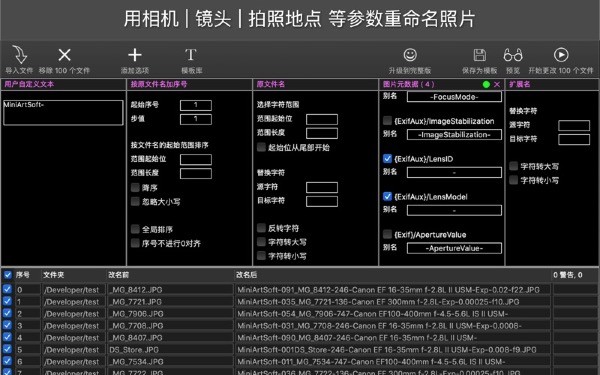Click 源字符 field in 原文件名 panel
Viewport: 600px width, 375px height.
(x=322, y=188)
